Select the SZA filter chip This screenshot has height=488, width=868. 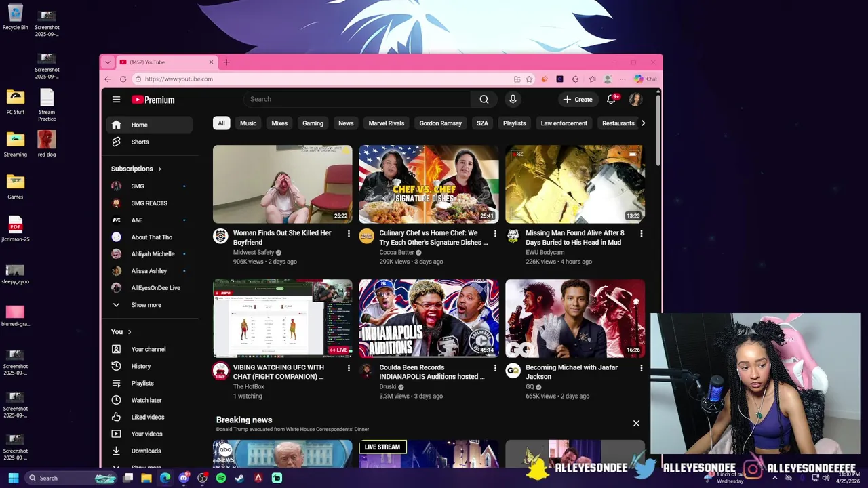[x=482, y=123]
